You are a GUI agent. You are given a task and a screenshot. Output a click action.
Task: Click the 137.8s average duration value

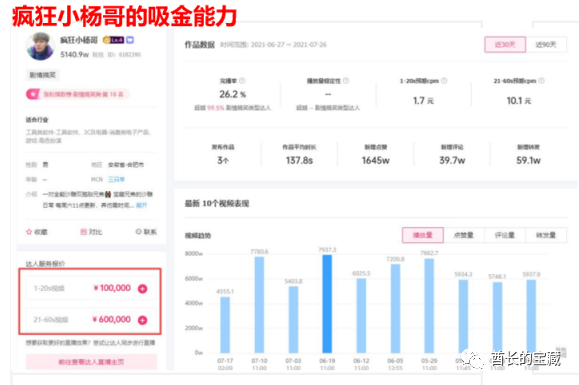pyautogui.click(x=299, y=161)
